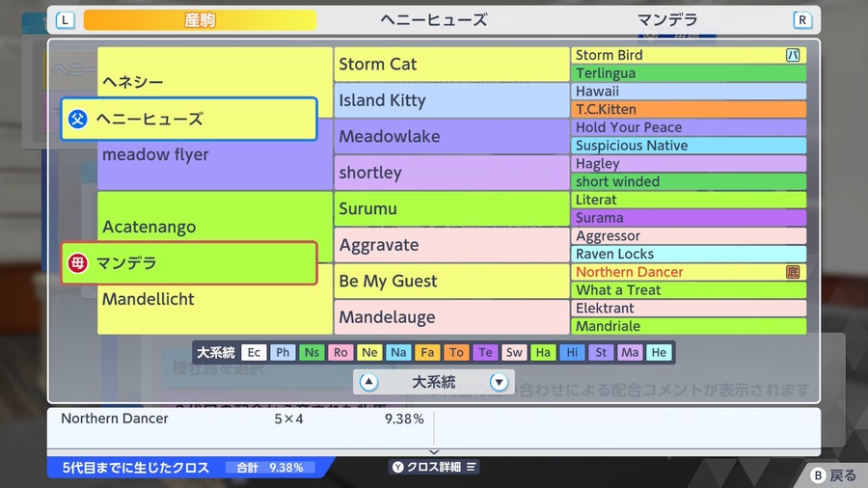Click the He lineage swatch
The image size is (868, 488).
(659, 352)
